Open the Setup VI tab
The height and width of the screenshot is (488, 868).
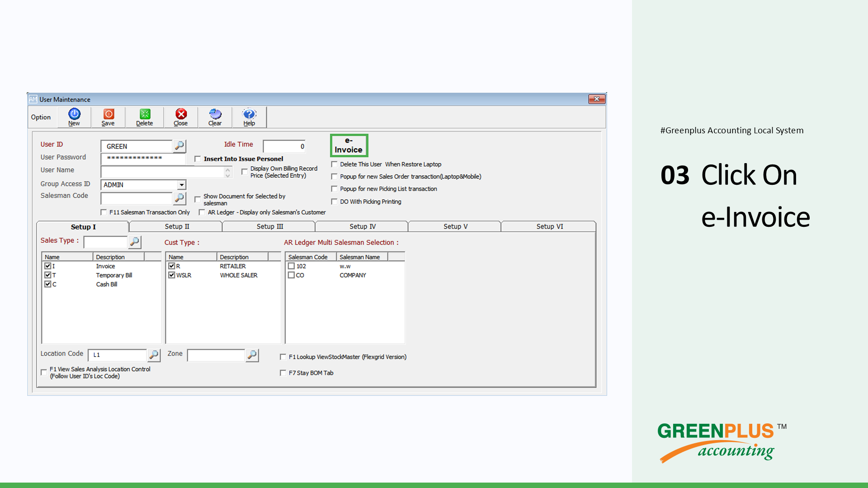coord(550,226)
